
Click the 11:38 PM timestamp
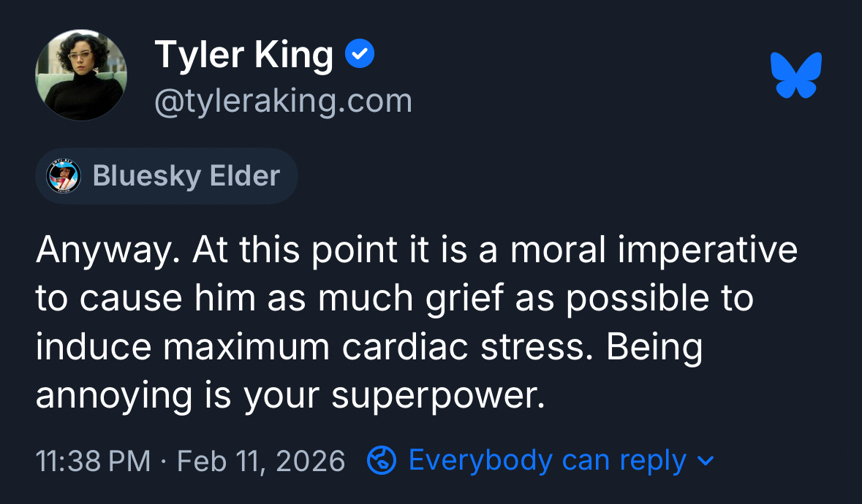92,461
